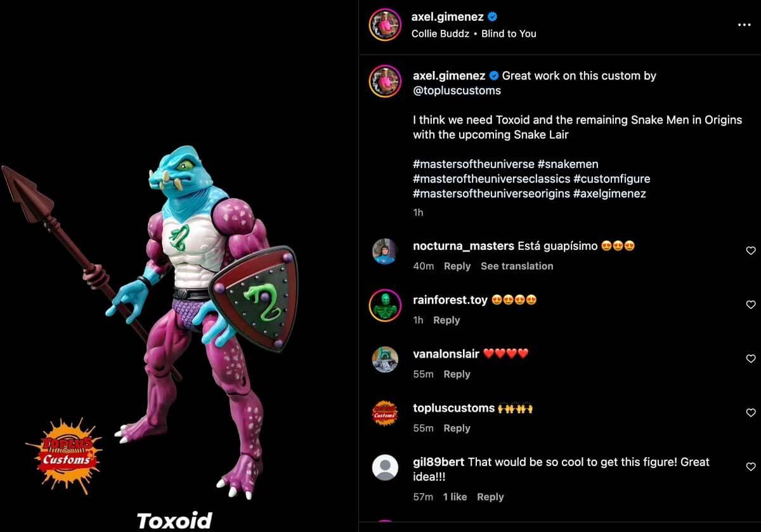
Task: Open topluscustoms commenter avatar
Action: 385,413
